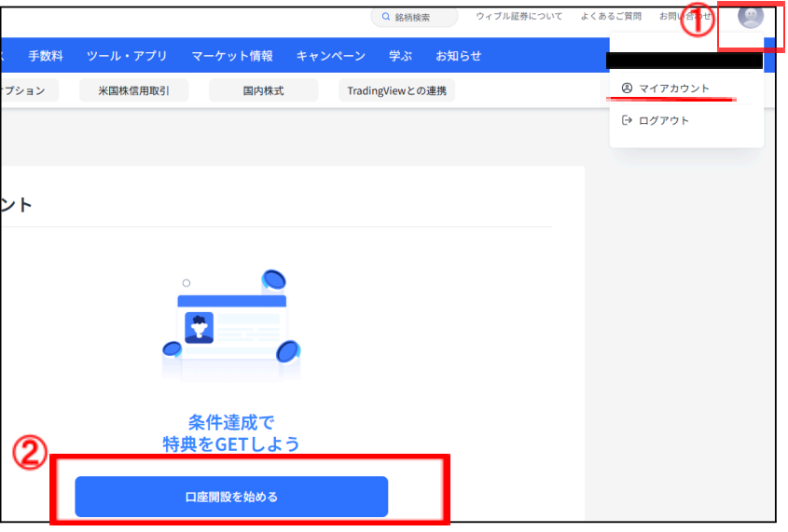The width and height of the screenshot is (788, 532).
Task: Click the profile avatar icon
Action: click(x=750, y=17)
